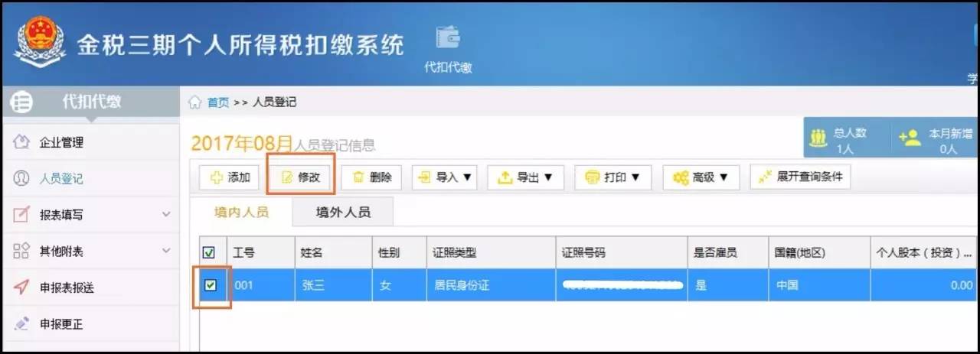Open 企业管理 in the sidebar
Viewport: 980px width, 354px height.
click(61, 142)
